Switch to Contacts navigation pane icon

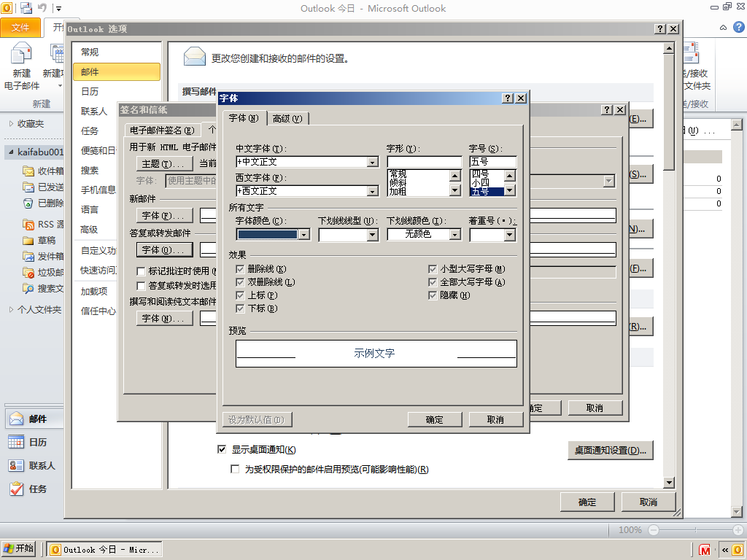[x=16, y=465]
